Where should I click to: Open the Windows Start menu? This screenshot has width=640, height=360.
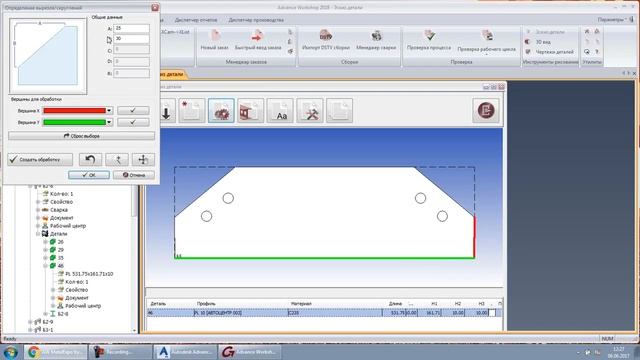(10, 352)
